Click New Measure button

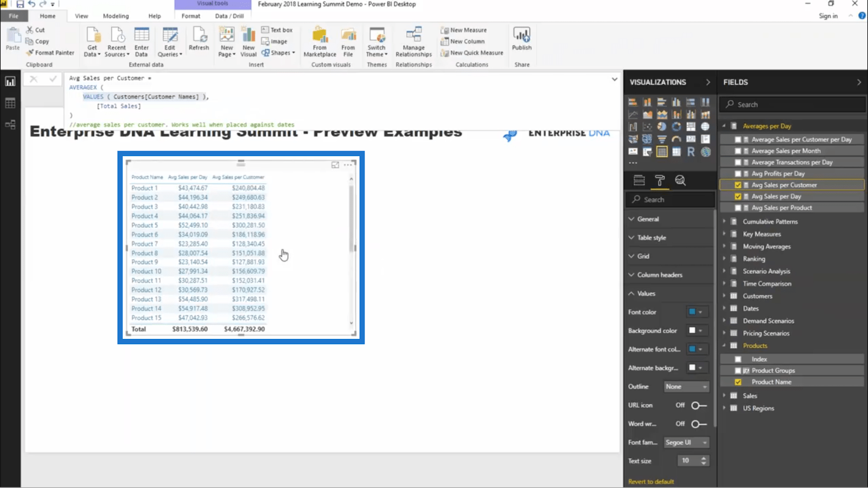click(x=464, y=30)
